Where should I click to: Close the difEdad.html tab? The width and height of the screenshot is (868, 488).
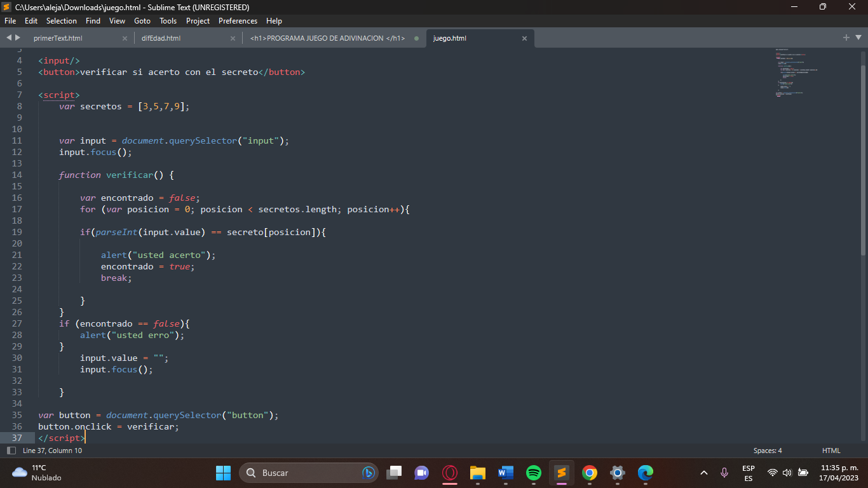tap(233, 38)
